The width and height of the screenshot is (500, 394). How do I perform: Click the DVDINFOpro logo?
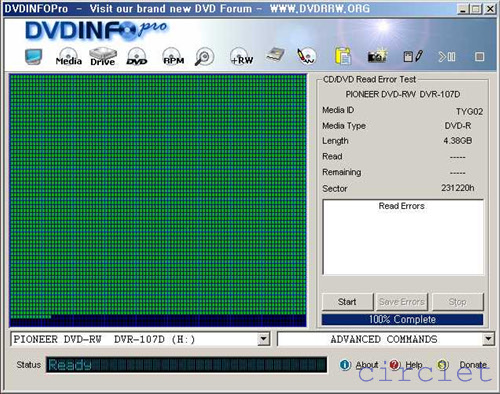[x=97, y=31]
